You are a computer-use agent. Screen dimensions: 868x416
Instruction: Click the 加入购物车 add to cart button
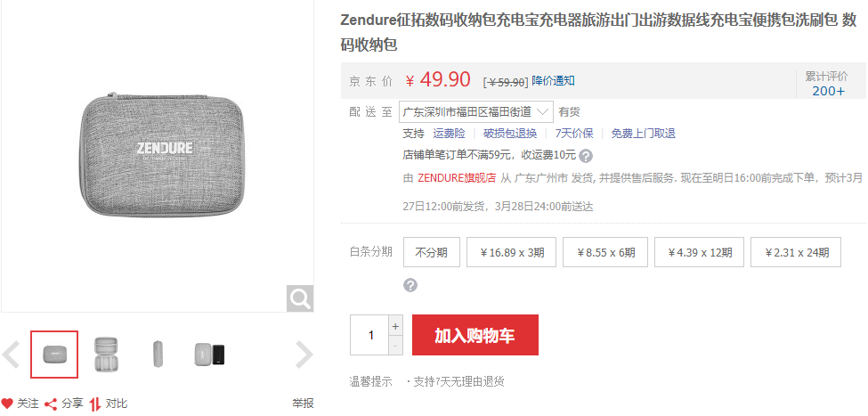pos(475,335)
